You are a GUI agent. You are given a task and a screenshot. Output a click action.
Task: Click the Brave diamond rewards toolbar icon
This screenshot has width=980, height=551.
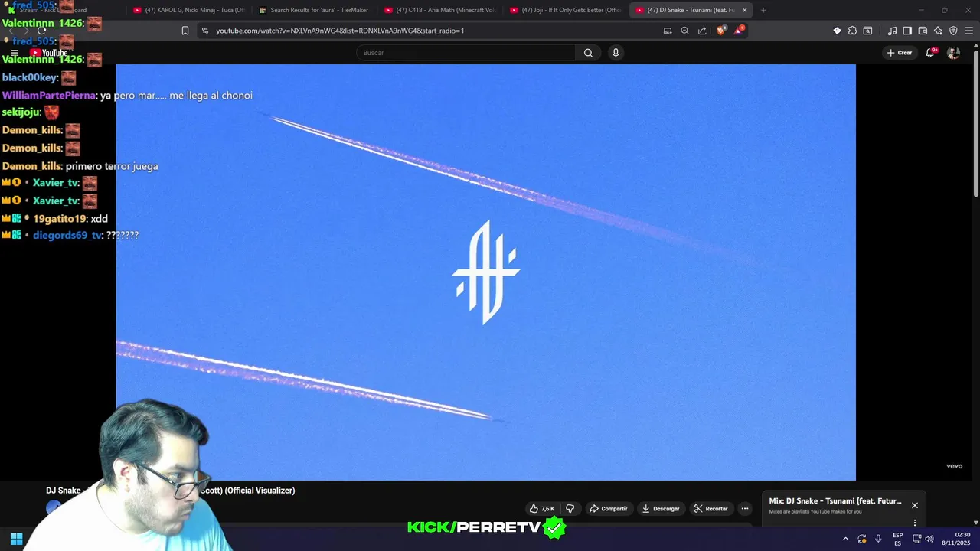(x=837, y=31)
